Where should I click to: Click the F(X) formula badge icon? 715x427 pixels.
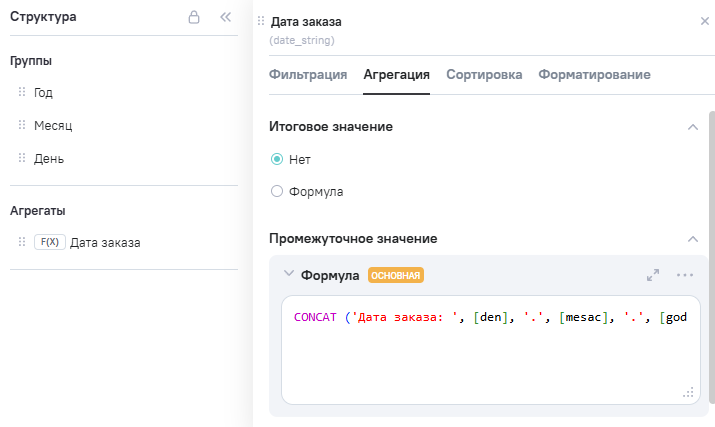(x=49, y=242)
